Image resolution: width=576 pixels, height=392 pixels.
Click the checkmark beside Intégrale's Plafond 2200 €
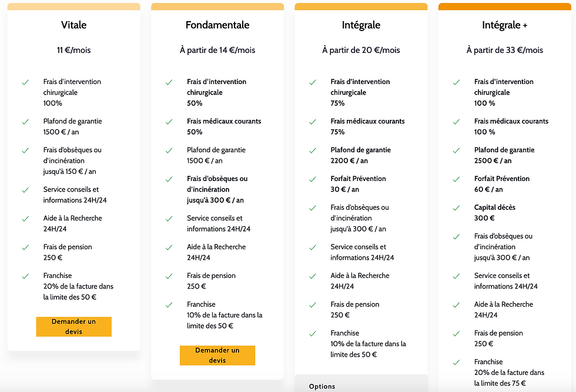point(313,150)
